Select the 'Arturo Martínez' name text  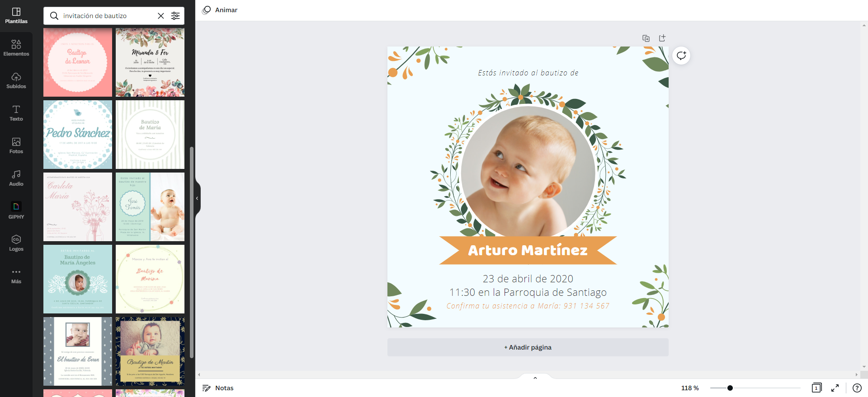pyautogui.click(x=528, y=250)
